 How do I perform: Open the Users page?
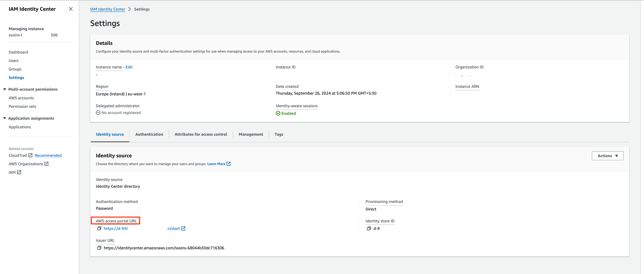coord(14,61)
